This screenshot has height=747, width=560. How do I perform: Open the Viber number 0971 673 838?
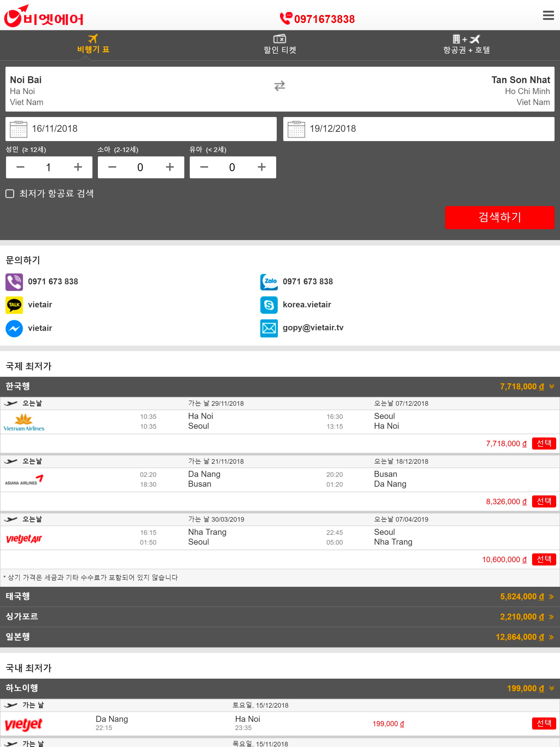53,282
